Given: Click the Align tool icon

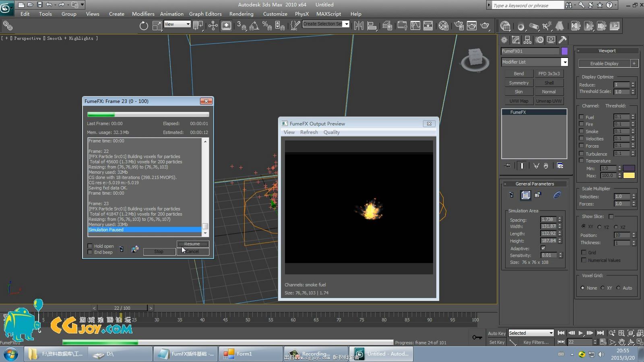Looking at the screenshot, I should pos(372,26).
